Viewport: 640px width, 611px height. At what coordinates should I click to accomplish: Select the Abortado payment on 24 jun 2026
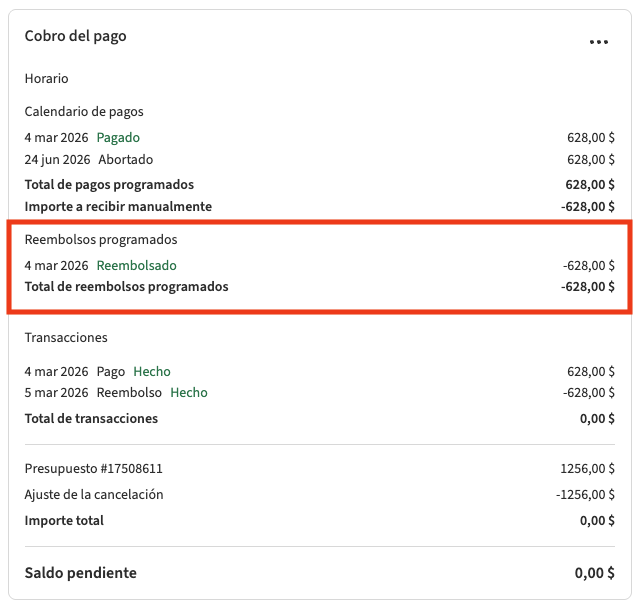point(125,159)
